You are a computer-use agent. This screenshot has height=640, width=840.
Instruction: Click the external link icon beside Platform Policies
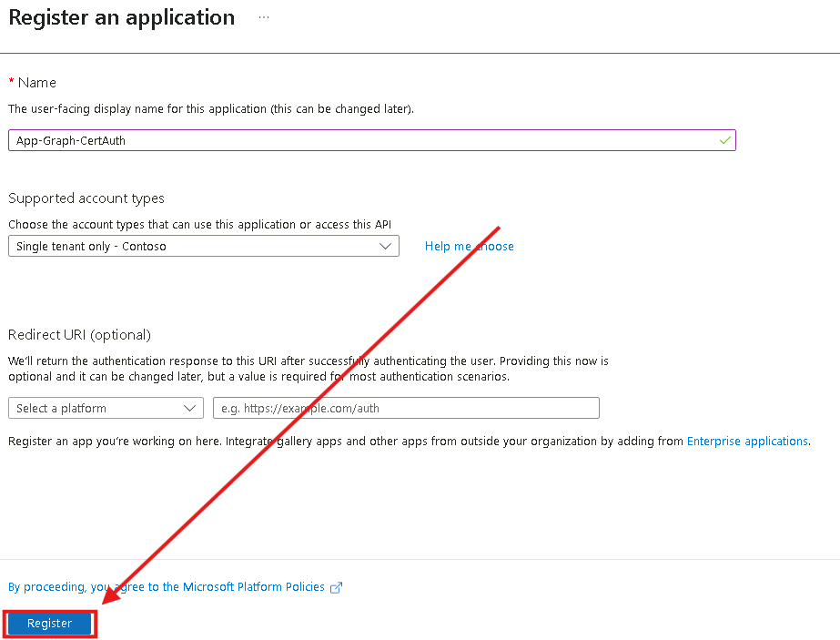tap(336, 587)
